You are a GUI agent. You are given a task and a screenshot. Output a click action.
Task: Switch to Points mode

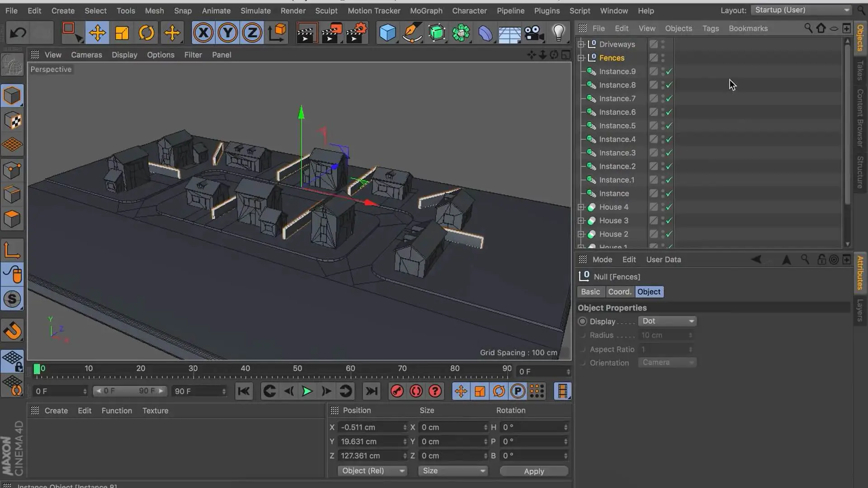tap(12, 170)
